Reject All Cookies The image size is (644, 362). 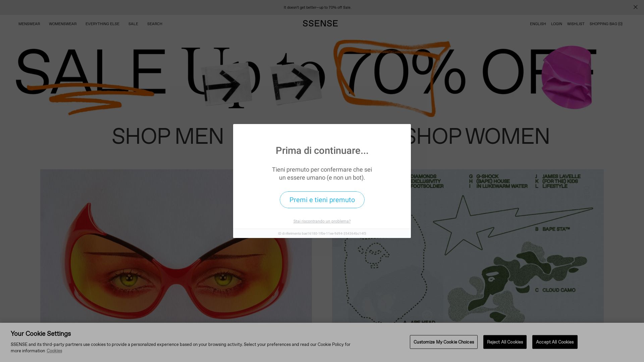tap(505, 342)
